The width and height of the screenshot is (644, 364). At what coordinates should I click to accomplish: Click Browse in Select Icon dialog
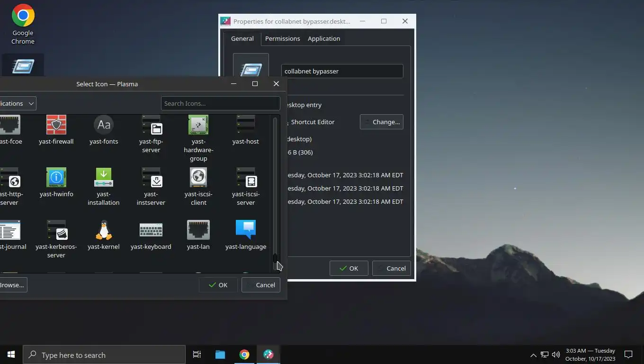(x=13, y=285)
